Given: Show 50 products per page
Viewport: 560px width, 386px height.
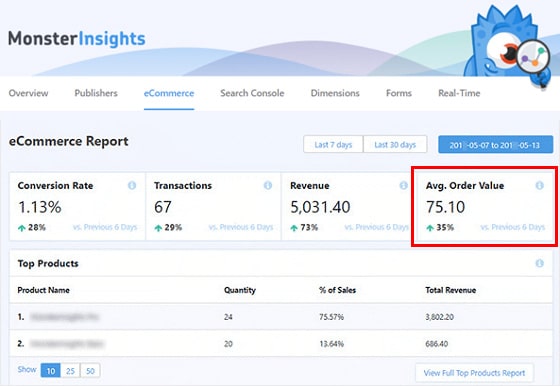Looking at the screenshot, I should (90, 371).
